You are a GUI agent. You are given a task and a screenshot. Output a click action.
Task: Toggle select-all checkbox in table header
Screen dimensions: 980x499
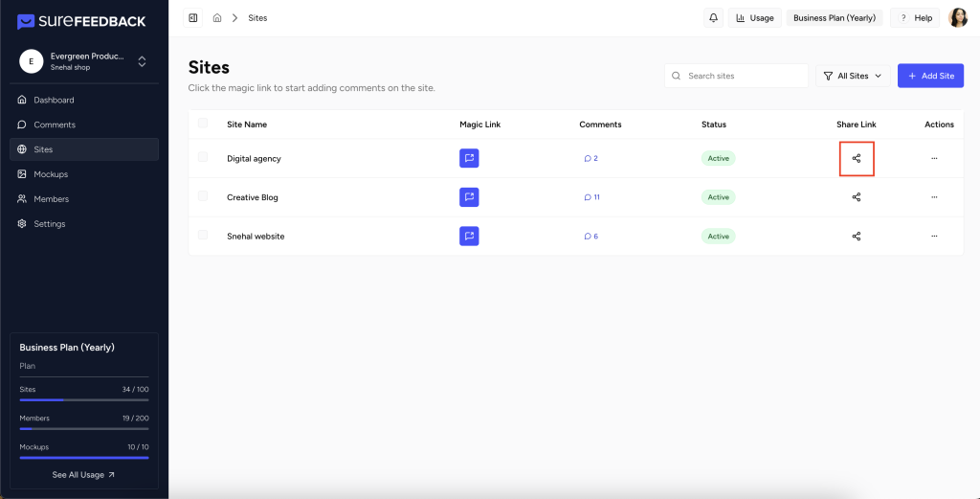(x=203, y=124)
